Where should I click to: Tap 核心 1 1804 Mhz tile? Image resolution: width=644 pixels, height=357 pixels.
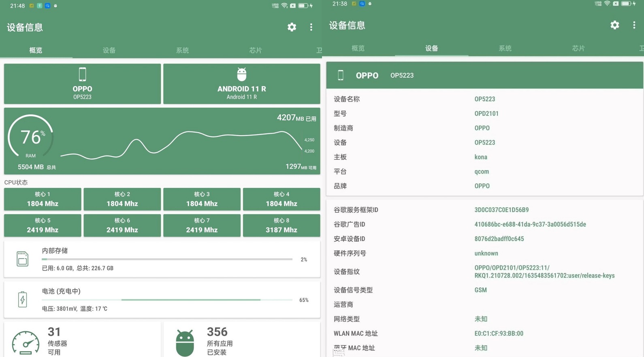[x=43, y=199]
